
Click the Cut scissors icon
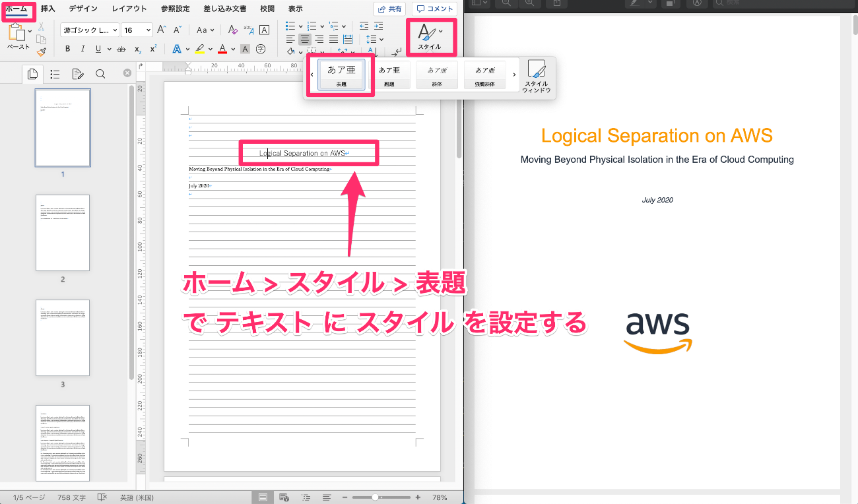41,28
